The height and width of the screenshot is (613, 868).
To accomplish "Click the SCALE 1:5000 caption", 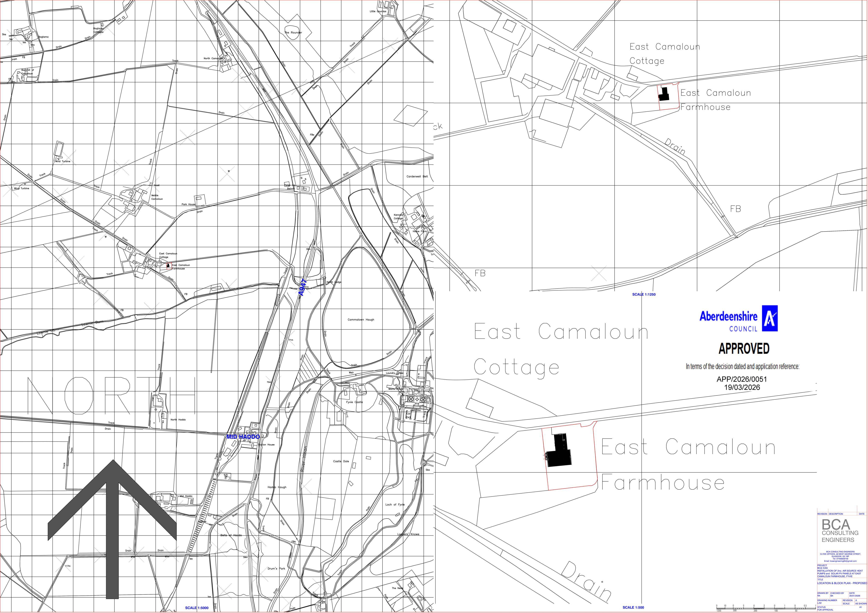I will 197,608.
